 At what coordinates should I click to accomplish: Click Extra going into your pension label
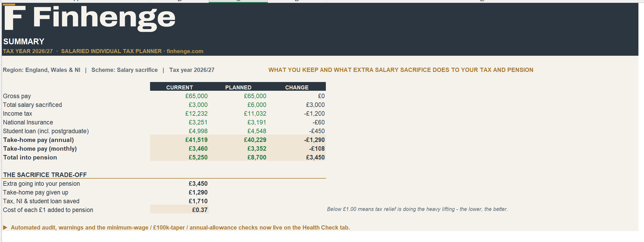click(x=41, y=184)
